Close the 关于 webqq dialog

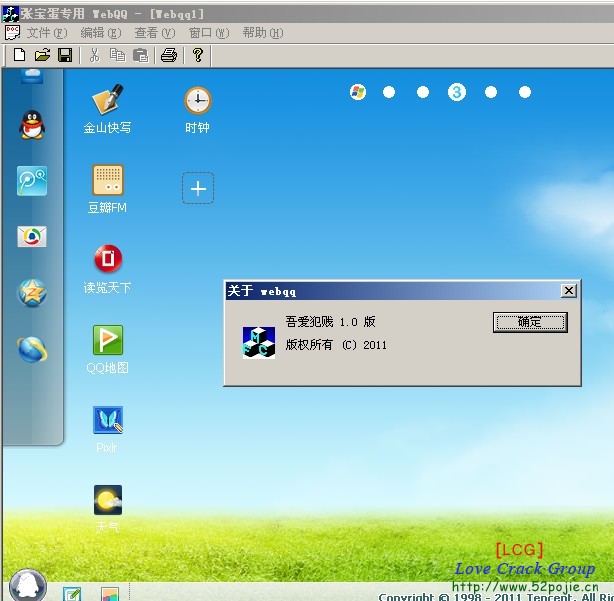point(569,291)
